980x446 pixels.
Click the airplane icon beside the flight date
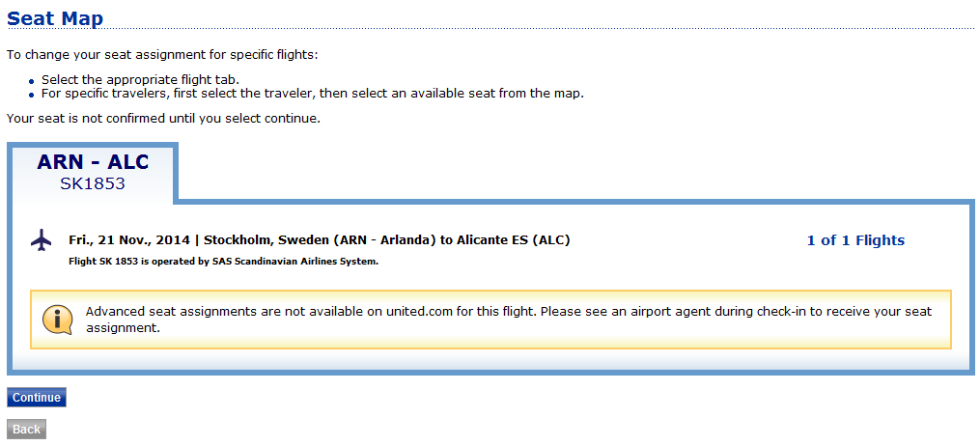[x=41, y=240]
